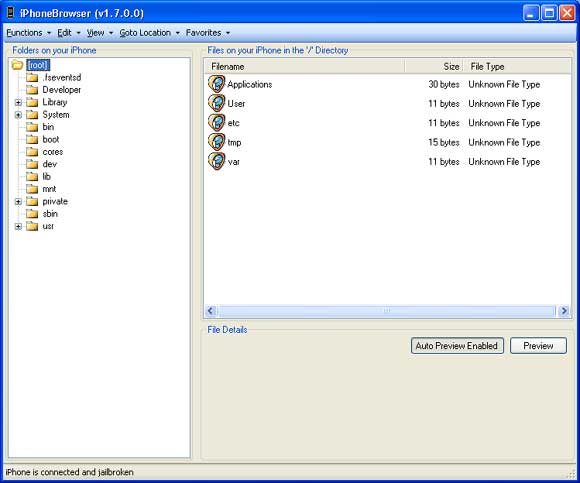The image size is (580, 483).
Task: Select the System folder label
Action: pyautogui.click(x=55, y=115)
